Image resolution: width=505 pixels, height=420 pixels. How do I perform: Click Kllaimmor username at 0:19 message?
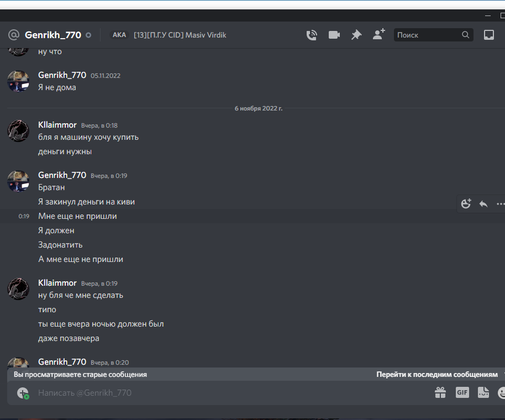click(x=57, y=283)
